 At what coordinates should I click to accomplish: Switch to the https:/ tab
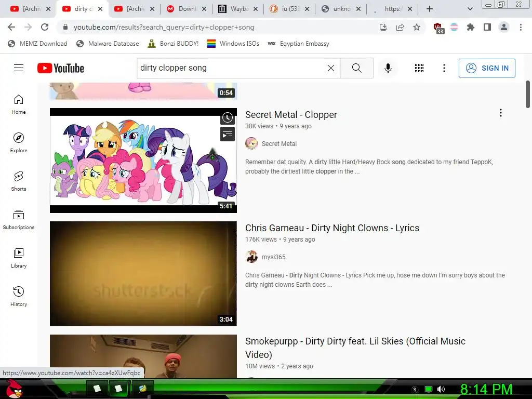(393, 9)
